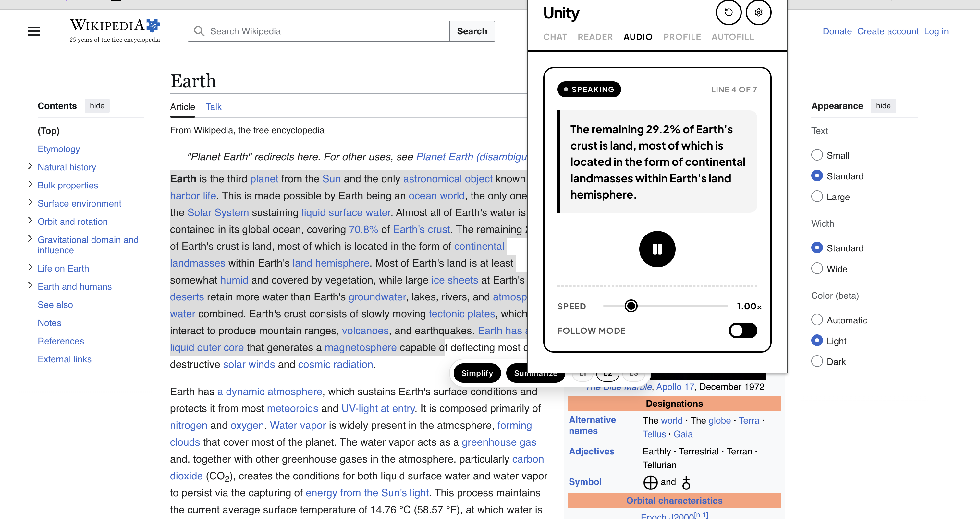Adjust the speech Speed slider
Screen dimensions: 980x519
631,306
